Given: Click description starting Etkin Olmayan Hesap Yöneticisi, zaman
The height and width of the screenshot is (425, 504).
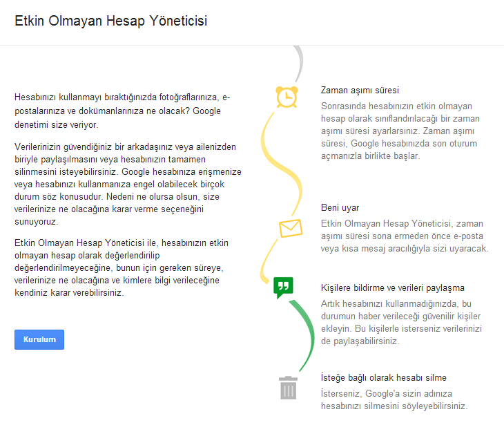Looking at the screenshot, I should point(405,236).
